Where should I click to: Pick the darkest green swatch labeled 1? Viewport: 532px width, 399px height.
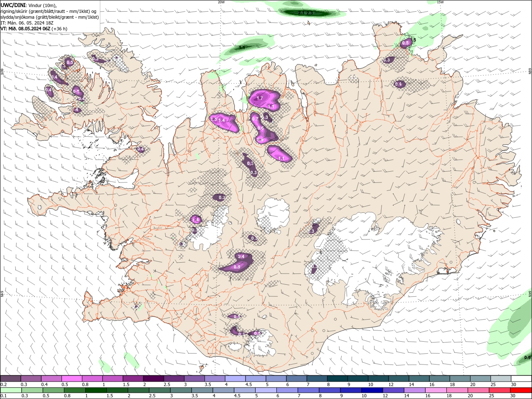pos(96,390)
